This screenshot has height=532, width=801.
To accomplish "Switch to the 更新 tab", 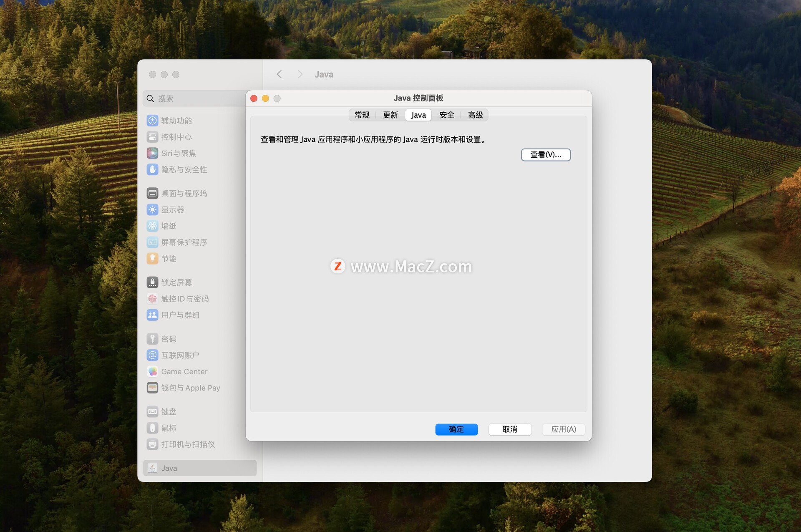I will click(x=390, y=115).
